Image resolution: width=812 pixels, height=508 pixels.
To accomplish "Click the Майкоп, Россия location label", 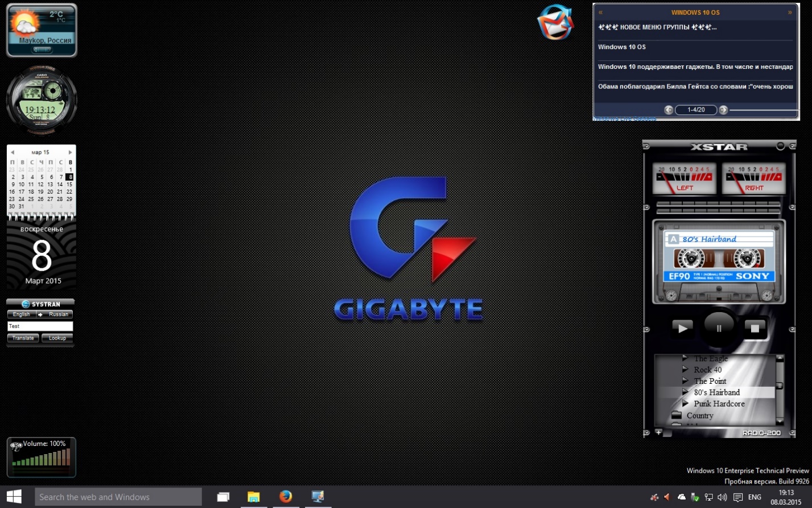I will pos(45,40).
